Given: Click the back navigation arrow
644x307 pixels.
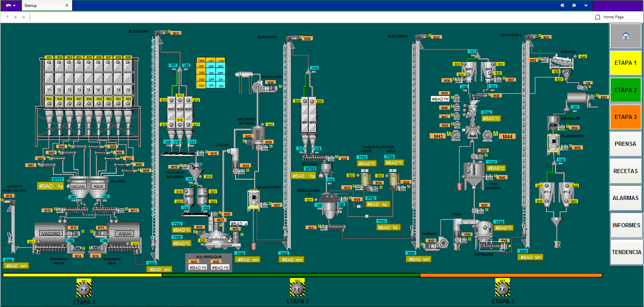Looking at the screenshot, I should tap(15, 17).
